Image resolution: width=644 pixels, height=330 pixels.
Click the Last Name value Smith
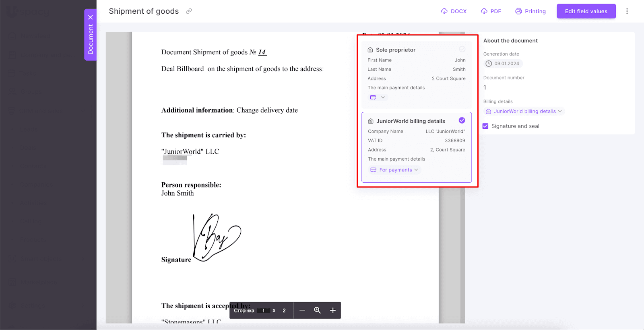click(x=459, y=69)
